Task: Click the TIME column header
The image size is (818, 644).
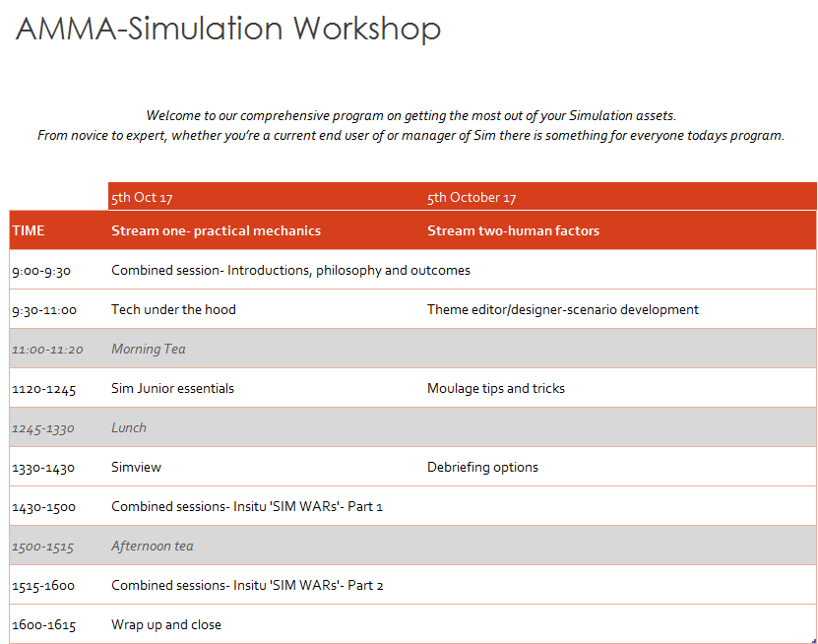Action: point(29,230)
